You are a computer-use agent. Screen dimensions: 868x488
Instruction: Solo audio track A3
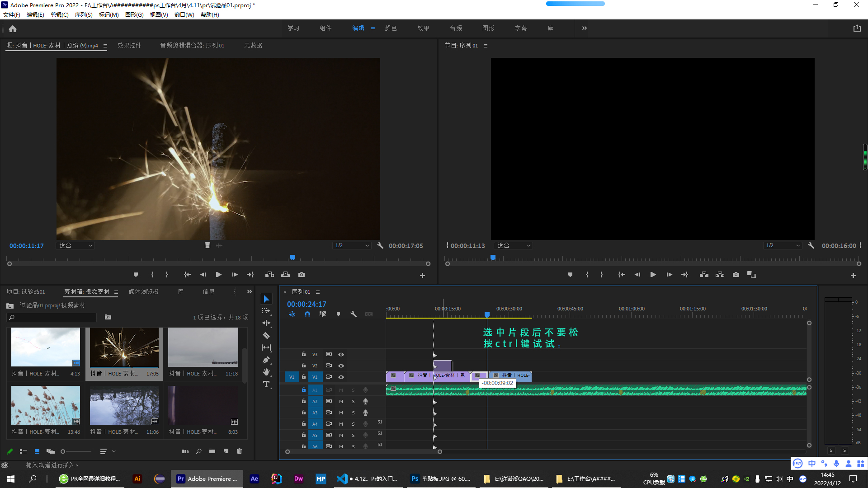pos(353,413)
